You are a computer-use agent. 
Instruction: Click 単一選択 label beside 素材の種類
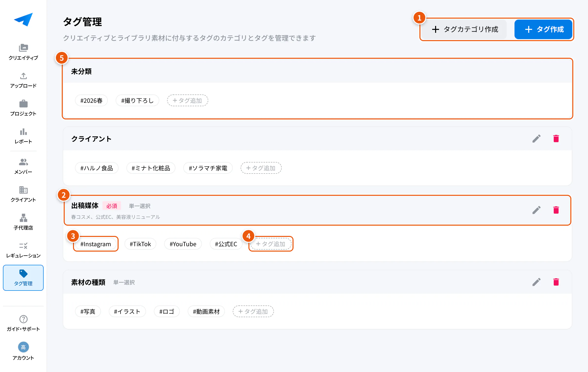click(x=124, y=282)
